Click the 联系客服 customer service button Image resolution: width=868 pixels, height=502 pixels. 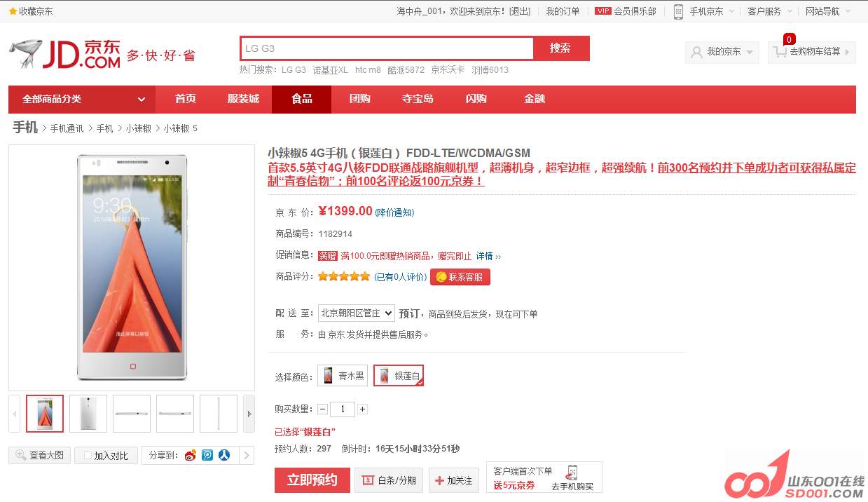460,277
